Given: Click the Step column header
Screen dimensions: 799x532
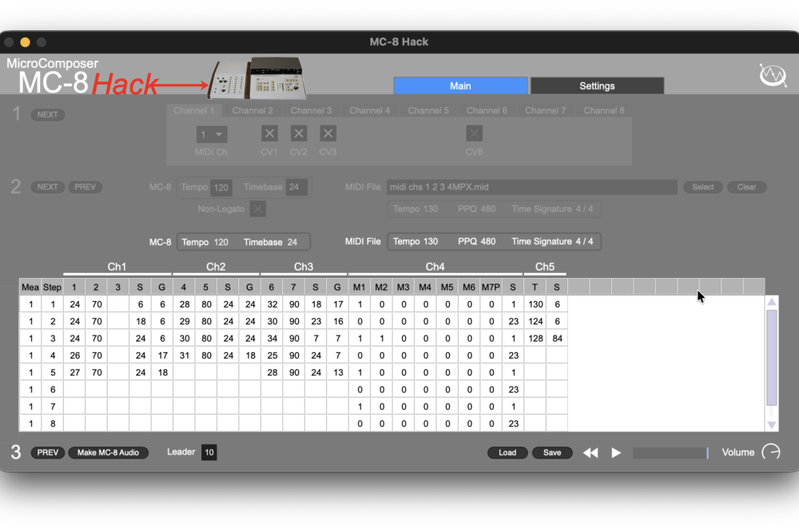Looking at the screenshot, I should [x=52, y=288].
